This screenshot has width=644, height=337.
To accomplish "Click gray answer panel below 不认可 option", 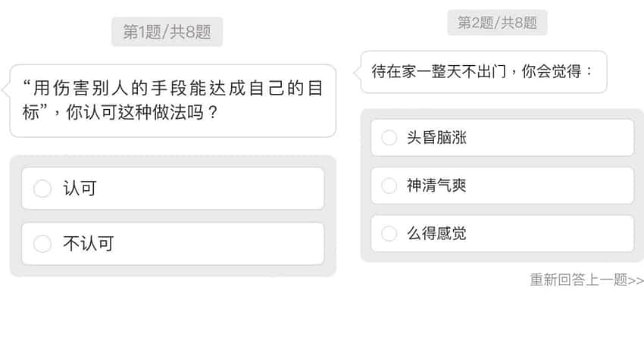I will tap(173, 271).
